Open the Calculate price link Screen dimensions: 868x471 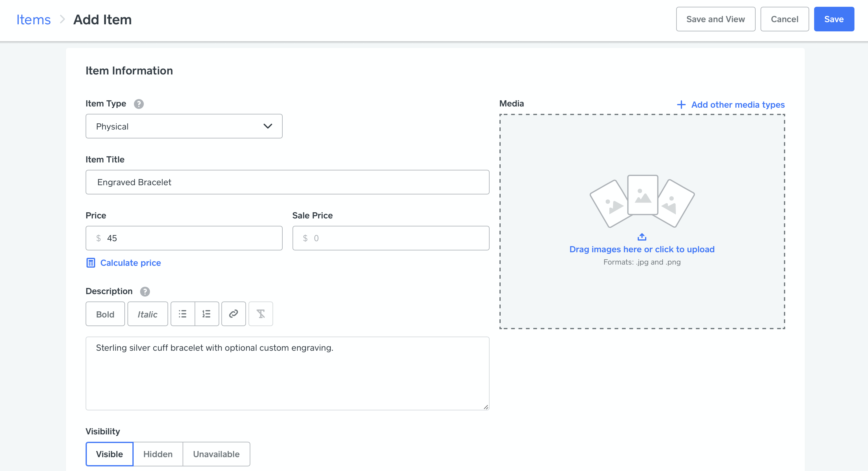[x=131, y=263]
